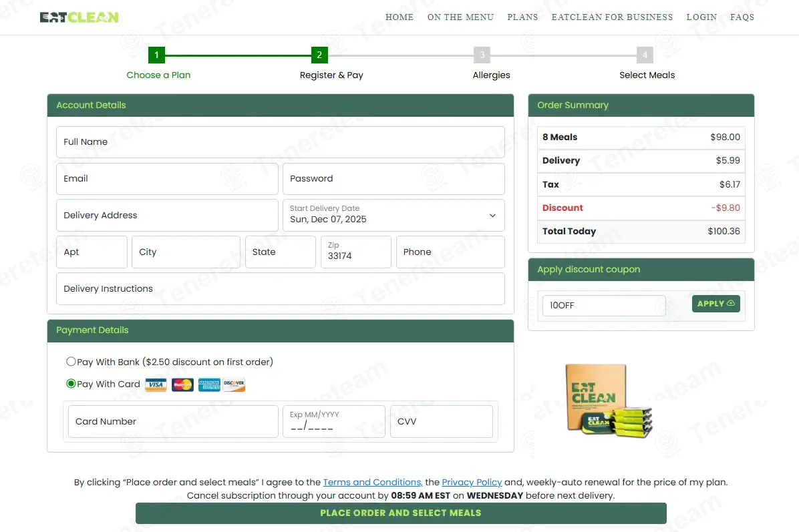Focus the Zip field showing 33174
Viewport: 799px width, 532px height.
click(x=355, y=252)
